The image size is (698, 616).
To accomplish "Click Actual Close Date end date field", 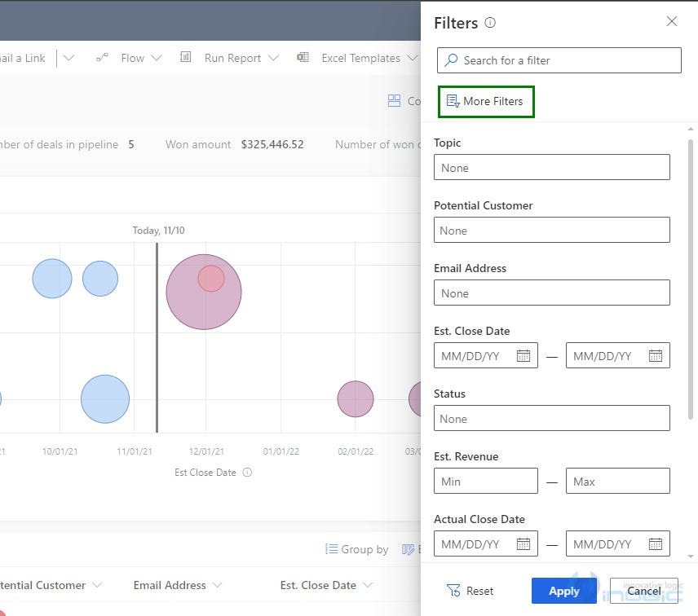I will point(618,543).
